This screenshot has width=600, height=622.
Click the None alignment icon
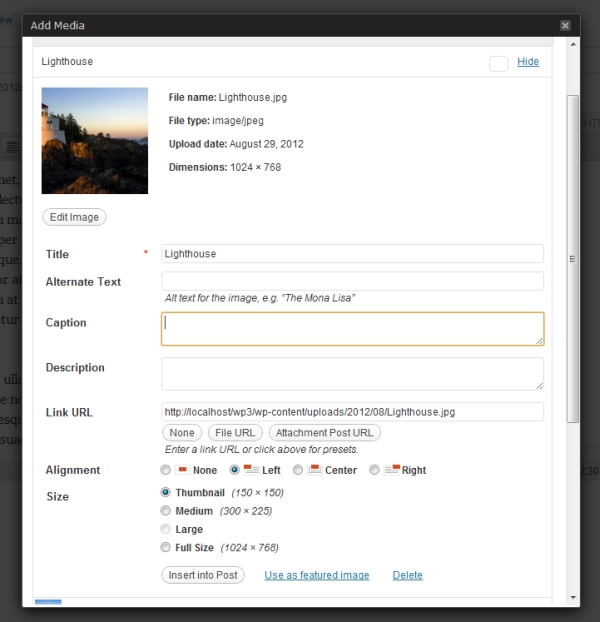click(x=182, y=470)
